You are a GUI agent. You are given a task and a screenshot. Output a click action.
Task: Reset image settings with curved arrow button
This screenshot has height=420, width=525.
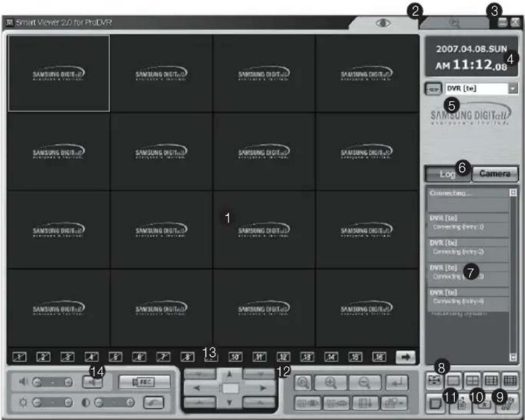[154, 403]
